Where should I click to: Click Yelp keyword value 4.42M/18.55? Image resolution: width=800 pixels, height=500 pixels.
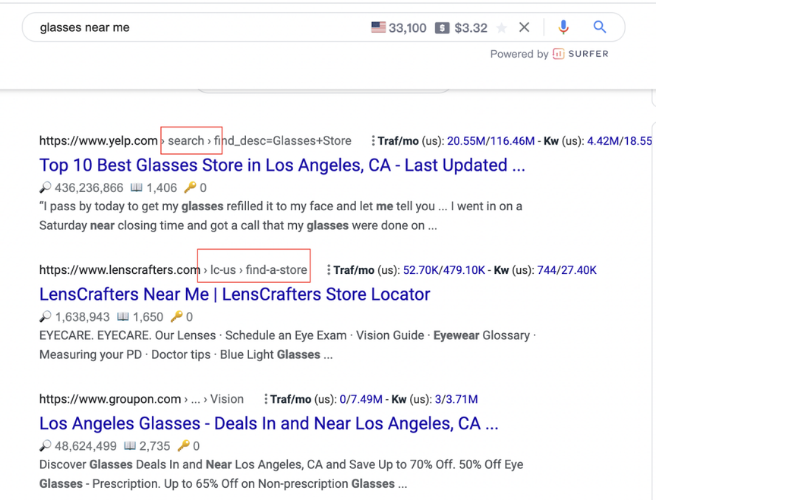pyautogui.click(x=619, y=141)
